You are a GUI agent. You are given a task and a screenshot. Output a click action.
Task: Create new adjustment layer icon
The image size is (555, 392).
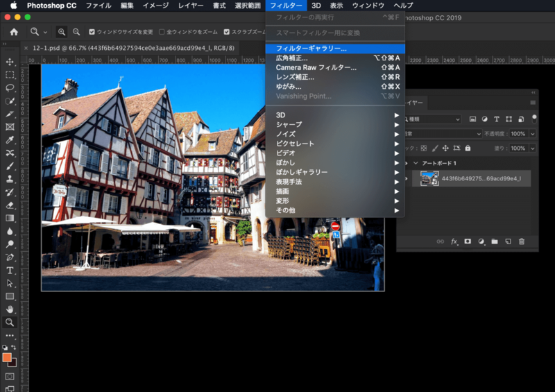click(x=481, y=241)
